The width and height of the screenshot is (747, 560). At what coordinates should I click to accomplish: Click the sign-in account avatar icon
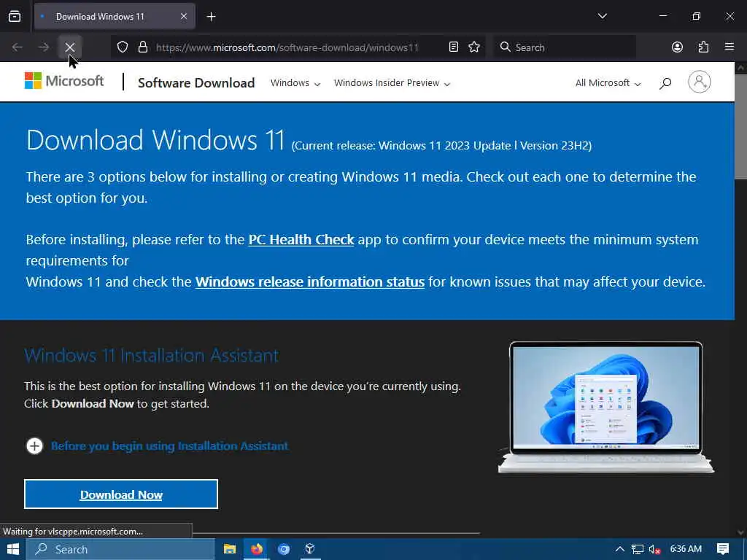[x=700, y=82]
